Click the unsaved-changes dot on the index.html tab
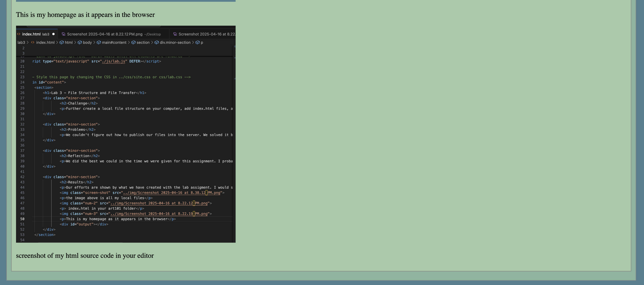644x285 pixels. click(x=53, y=34)
